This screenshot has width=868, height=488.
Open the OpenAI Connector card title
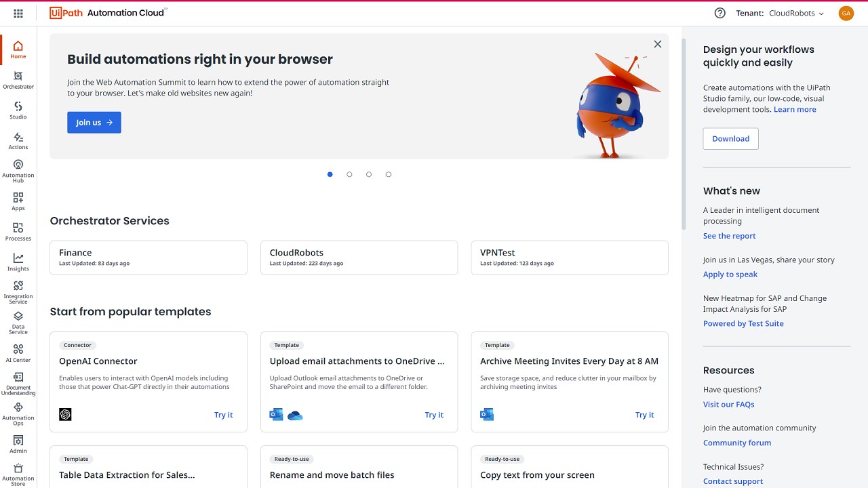tap(98, 361)
